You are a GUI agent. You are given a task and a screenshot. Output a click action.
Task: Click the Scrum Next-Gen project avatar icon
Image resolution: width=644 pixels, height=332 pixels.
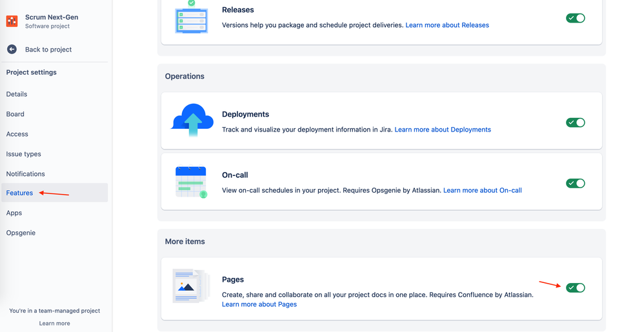click(12, 21)
